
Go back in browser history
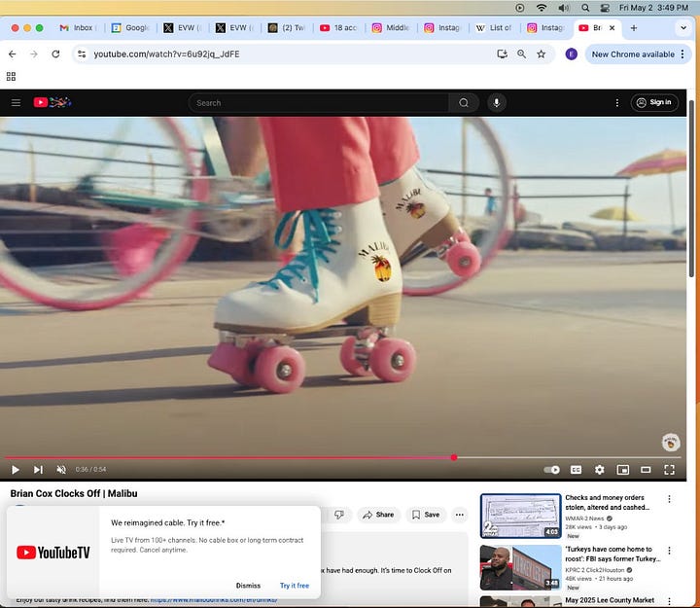[13, 54]
